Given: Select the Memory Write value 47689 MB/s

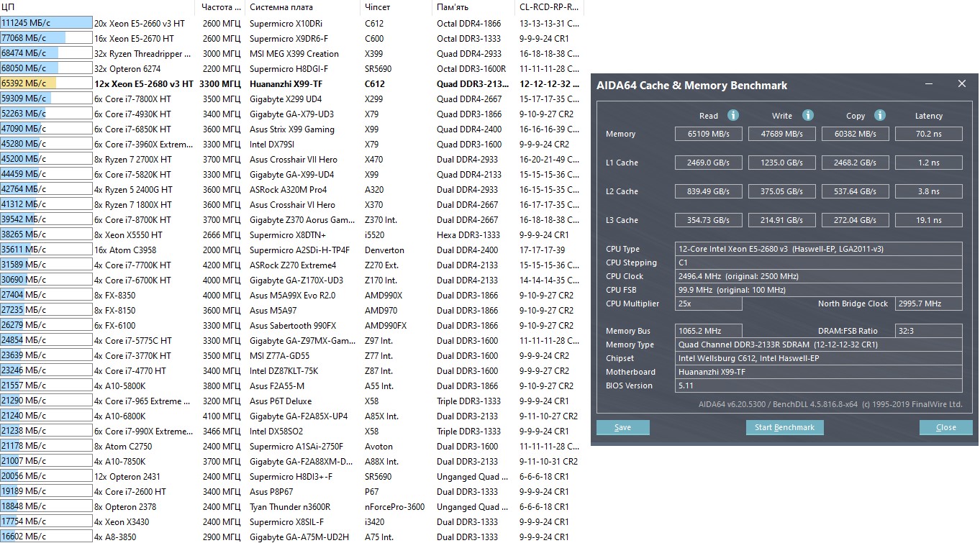Looking at the screenshot, I should (x=782, y=134).
